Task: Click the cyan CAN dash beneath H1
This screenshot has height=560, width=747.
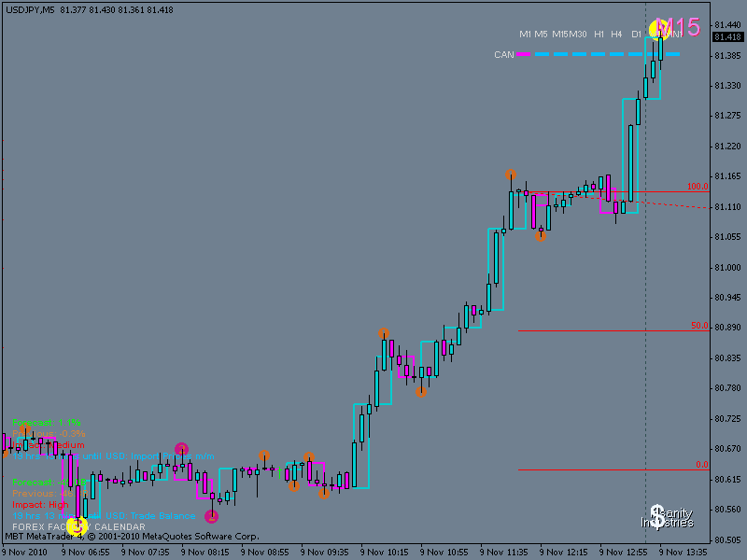Action: coord(599,54)
